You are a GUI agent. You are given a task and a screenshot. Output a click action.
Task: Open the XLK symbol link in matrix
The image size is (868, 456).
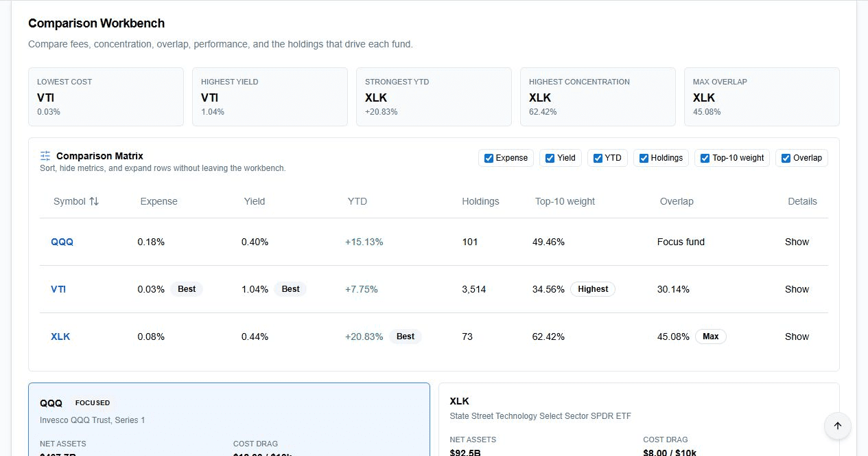pyautogui.click(x=60, y=337)
